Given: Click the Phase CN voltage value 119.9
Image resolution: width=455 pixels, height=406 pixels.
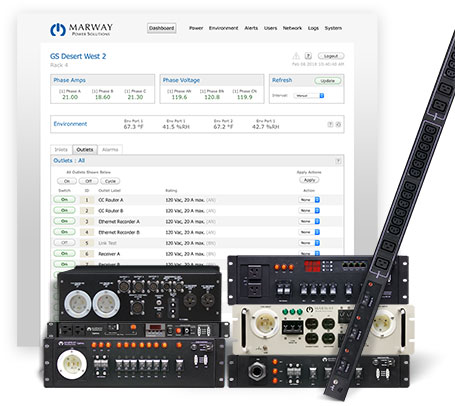Looking at the screenshot, I should [x=245, y=97].
